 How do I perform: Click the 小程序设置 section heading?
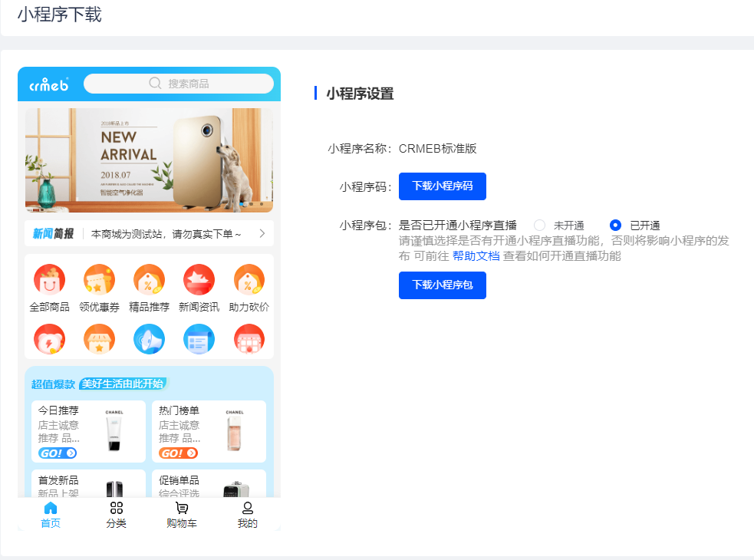(360, 94)
